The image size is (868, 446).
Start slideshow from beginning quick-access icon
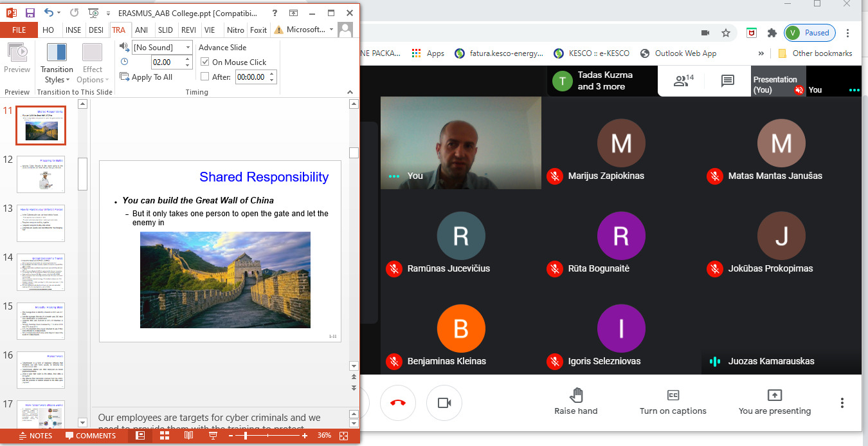[93, 13]
